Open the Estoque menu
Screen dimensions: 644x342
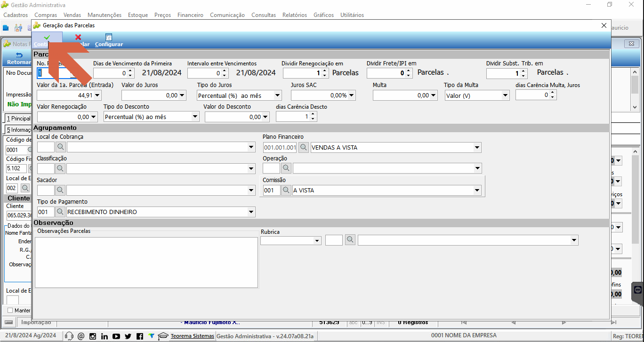point(138,15)
